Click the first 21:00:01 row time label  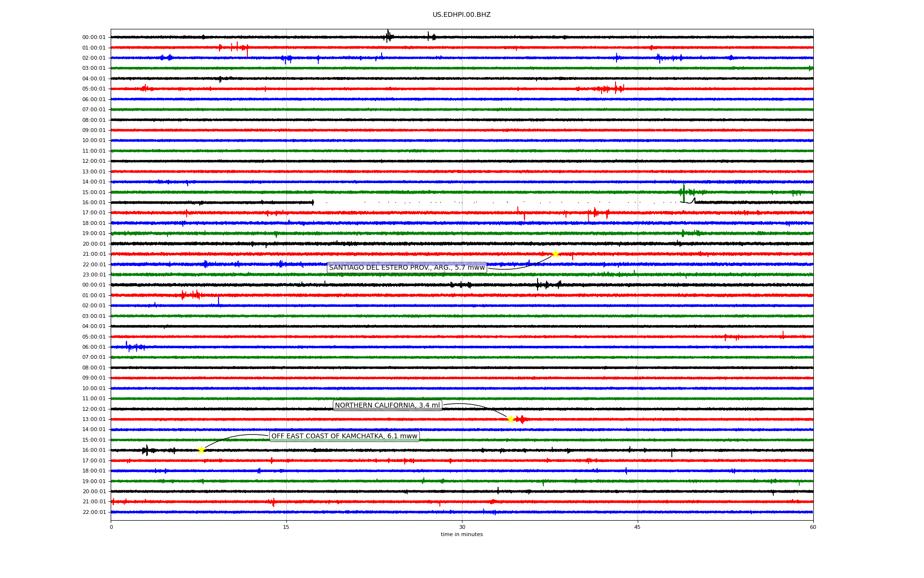94,254
